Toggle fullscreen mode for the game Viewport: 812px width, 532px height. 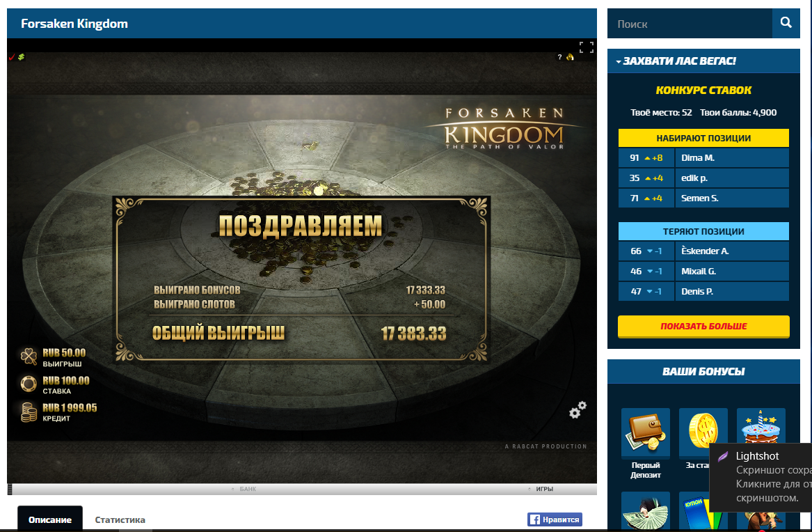click(x=587, y=47)
